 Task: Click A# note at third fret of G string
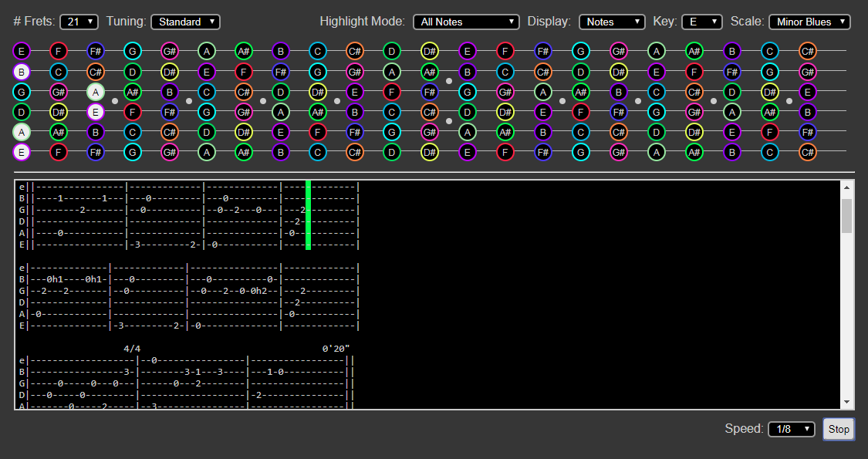(132, 92)
